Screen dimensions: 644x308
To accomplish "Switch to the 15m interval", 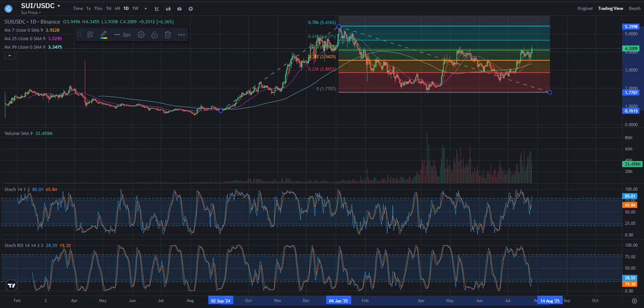I will coord(98,9).
